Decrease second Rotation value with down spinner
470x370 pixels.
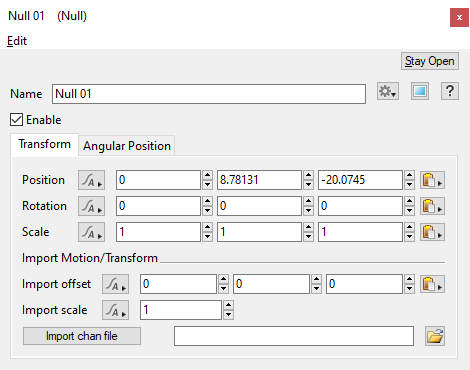(x=308, y=211)
